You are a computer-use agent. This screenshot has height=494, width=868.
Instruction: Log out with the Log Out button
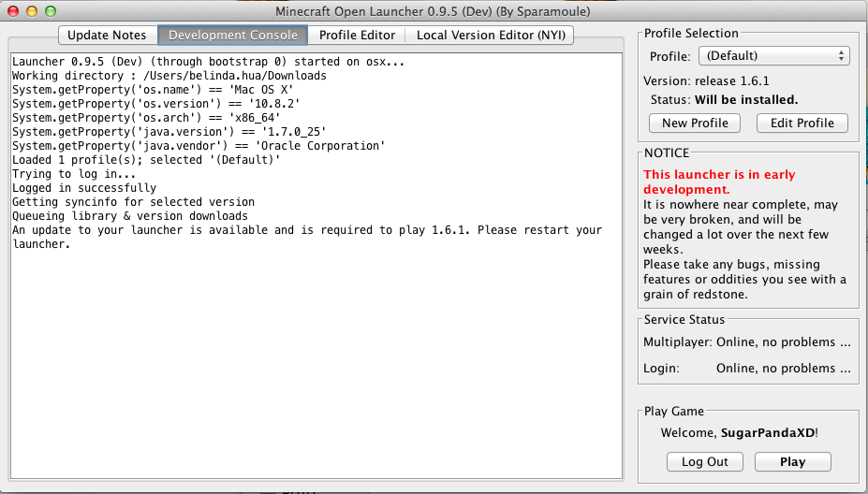tap(705, 462)
